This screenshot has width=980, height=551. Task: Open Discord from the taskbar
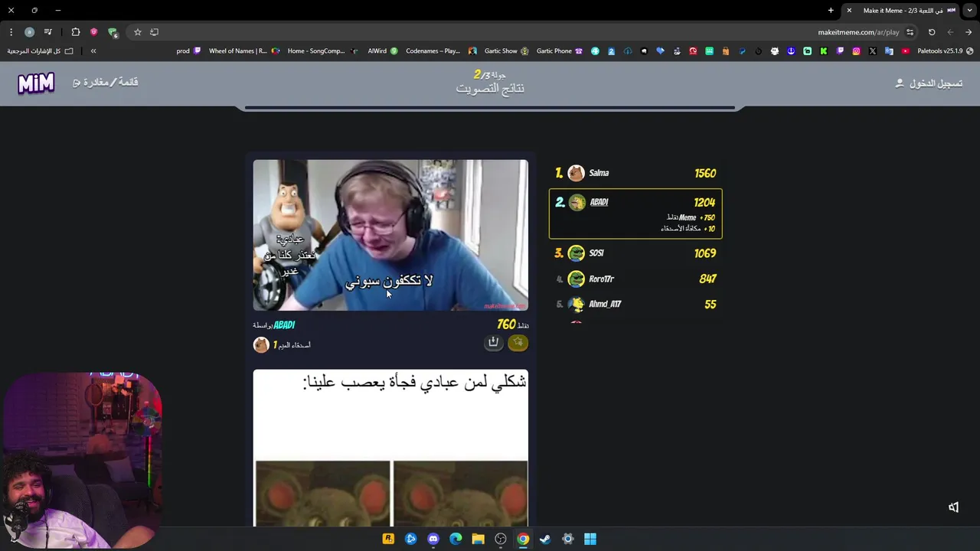tap(433, 539)
